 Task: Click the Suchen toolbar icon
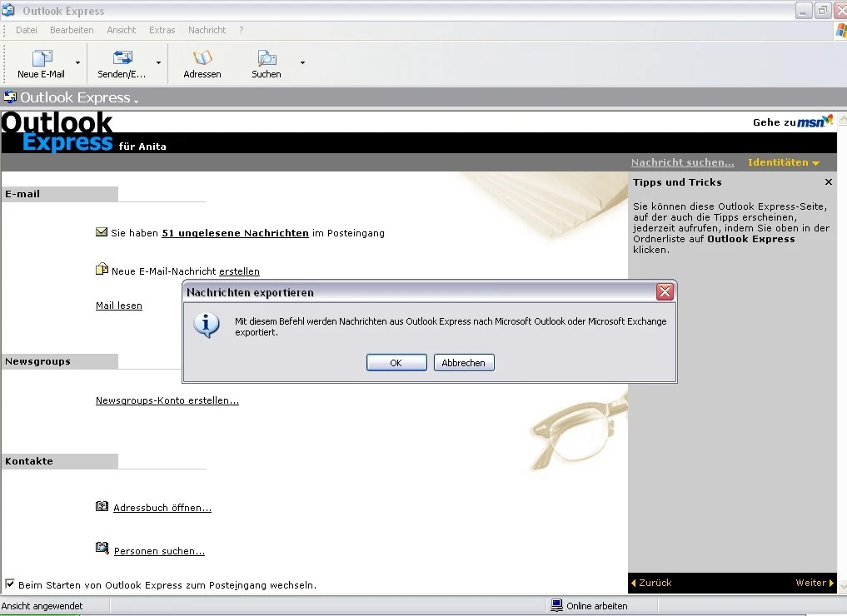(267, 57)
